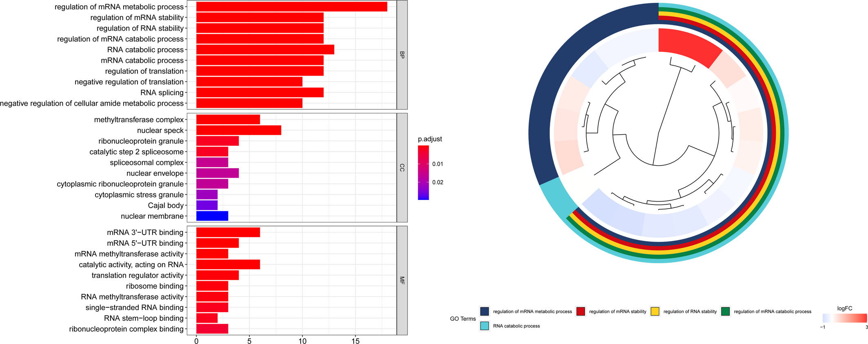
Task: Click y-axis label 'nuclear envelope'
Action: (155, 173)
